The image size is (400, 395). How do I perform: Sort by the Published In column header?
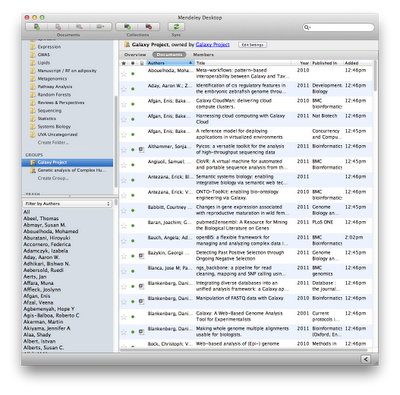[327, 63]
